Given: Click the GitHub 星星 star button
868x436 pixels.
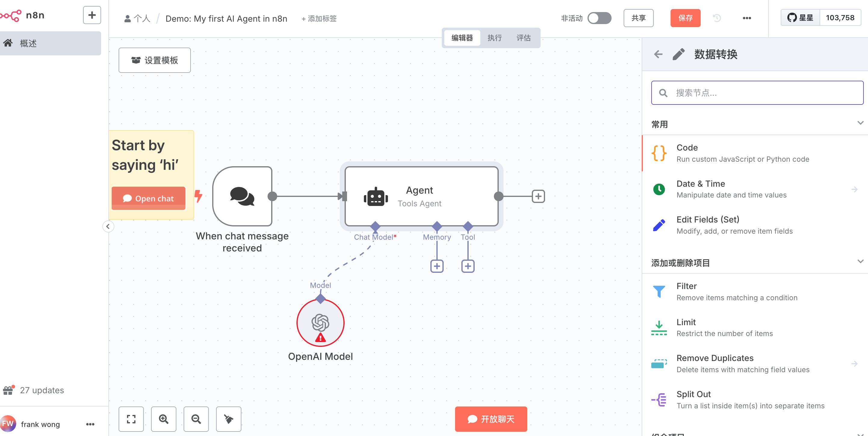Looking at the screenshot, I should click(x=800, y=18).
